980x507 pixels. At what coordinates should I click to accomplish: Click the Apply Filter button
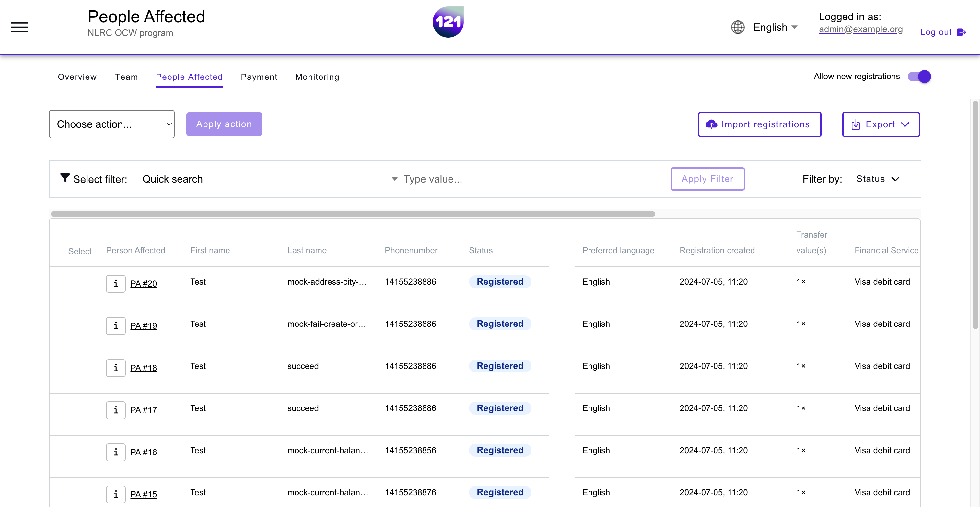pyautogui.click(x=707, y=179)
